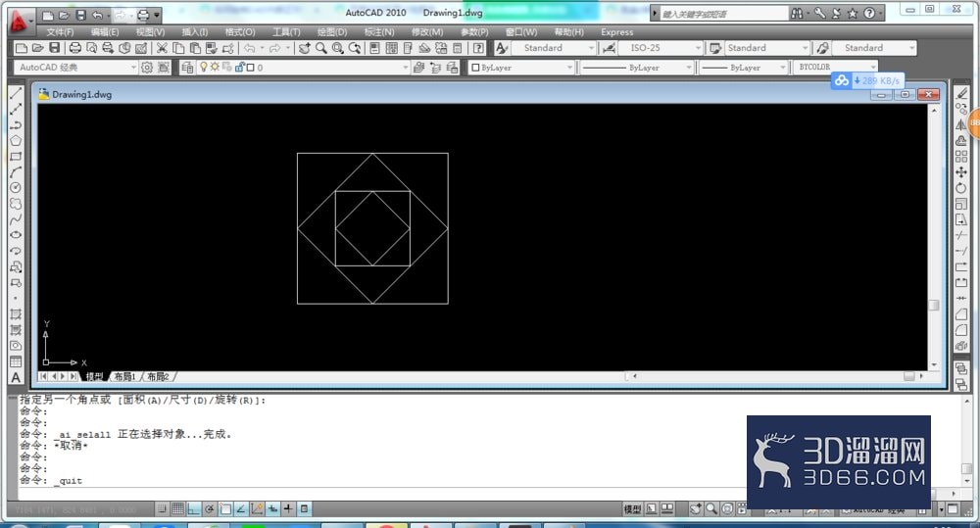Select the Mirror modify tool
980x528 pixels.
pyautogui.click(x=962, y=124)
